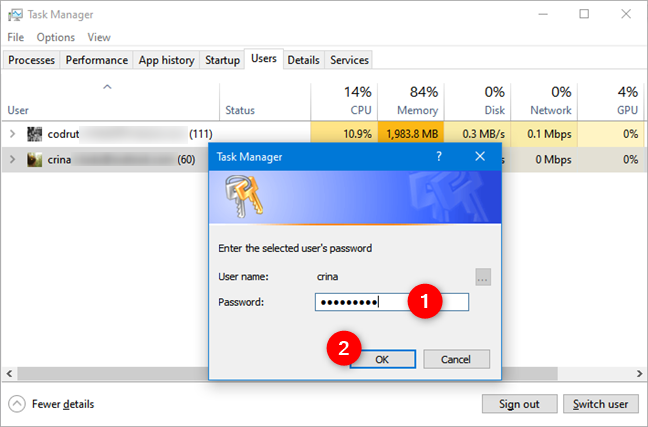Click the Task Manager title bar icon
The width and height of the screenshot is (648, 427).
(x=15, y=14)
